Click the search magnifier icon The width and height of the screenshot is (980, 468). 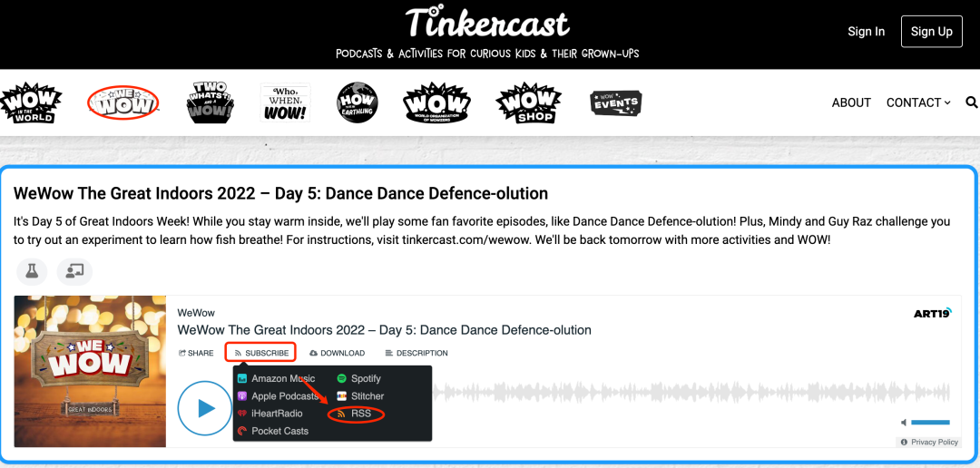tap(972, 102)
